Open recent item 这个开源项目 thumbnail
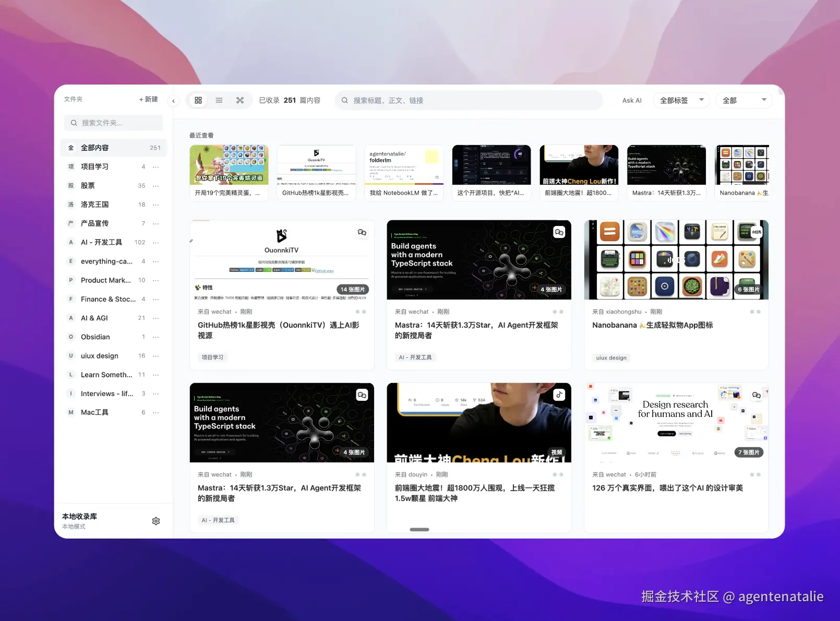 (491, 165)
